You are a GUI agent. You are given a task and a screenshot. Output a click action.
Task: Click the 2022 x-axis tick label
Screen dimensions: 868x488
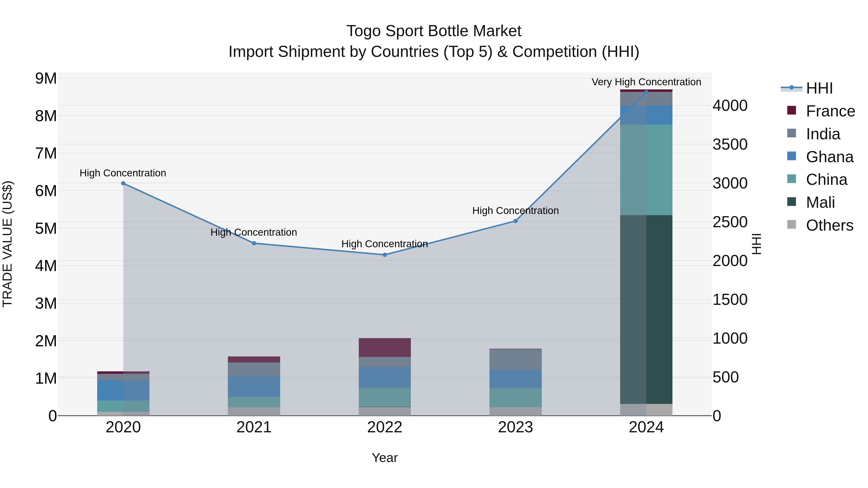coord(385,427)
